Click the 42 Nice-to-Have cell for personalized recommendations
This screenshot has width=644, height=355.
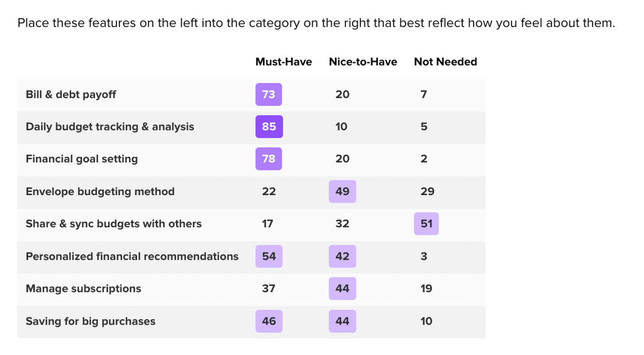click(x=343, y=256)
